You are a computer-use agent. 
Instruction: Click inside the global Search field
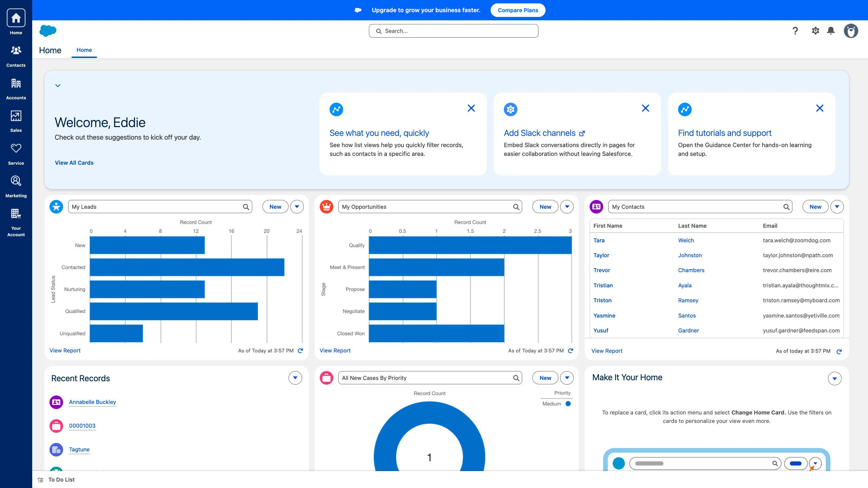[453, 30]
